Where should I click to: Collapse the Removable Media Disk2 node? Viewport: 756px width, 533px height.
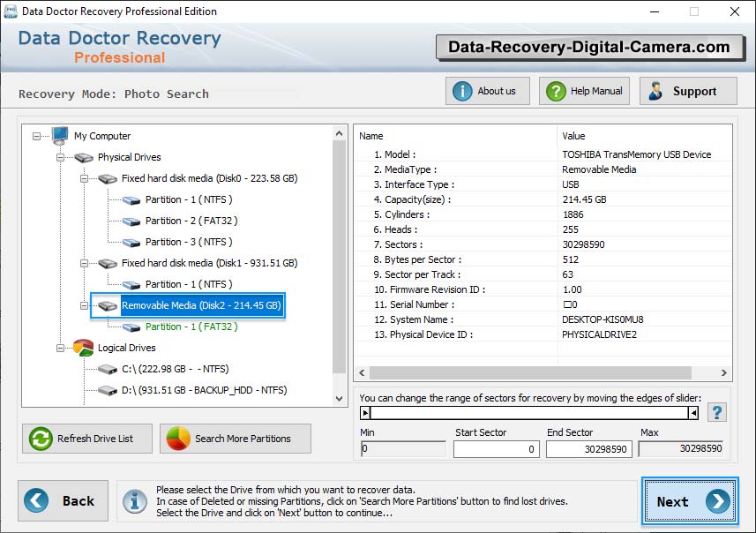[84, 306]
